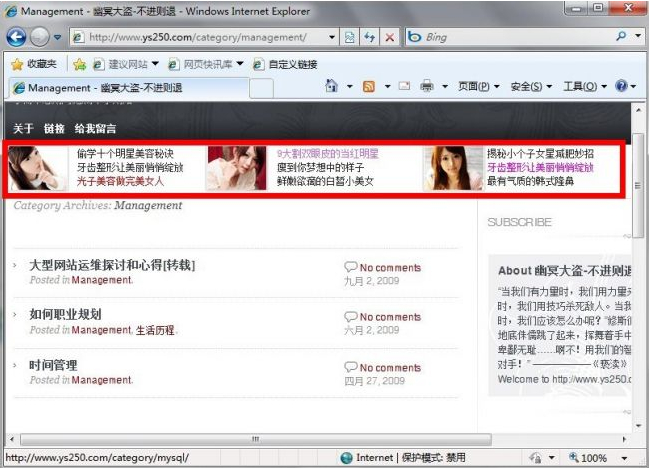Click the Home icon in command bar
Image resolution: width=649 pixels, height=468 pixels.
click(x=332, y=87)
